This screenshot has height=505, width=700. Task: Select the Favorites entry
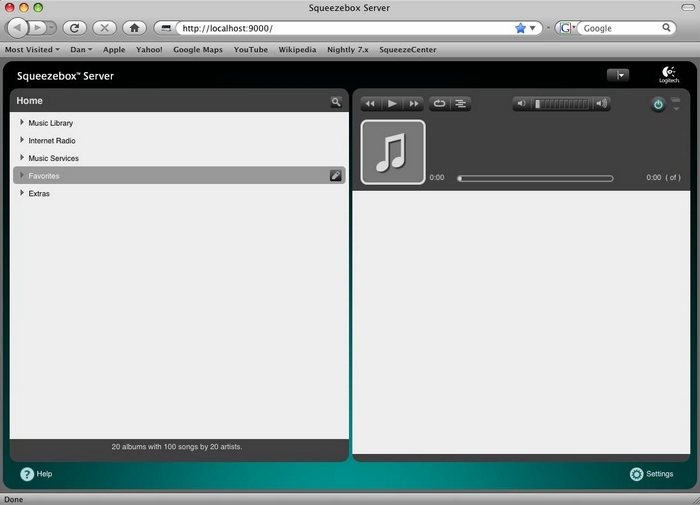(x=179, y=175)
